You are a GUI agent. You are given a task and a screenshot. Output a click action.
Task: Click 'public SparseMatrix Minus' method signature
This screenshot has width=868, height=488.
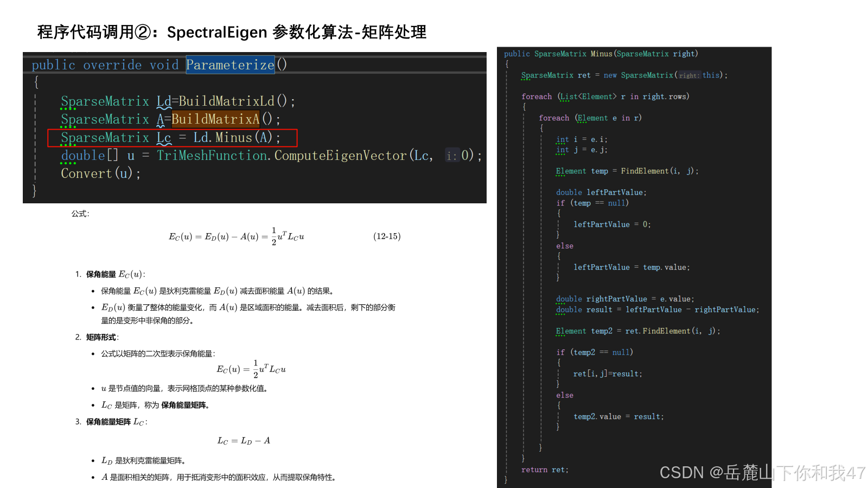pyautogui.click(x=601, y=54)
